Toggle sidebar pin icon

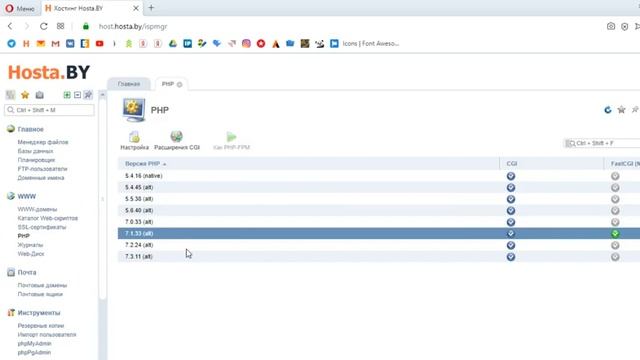(x=88, y=95)
